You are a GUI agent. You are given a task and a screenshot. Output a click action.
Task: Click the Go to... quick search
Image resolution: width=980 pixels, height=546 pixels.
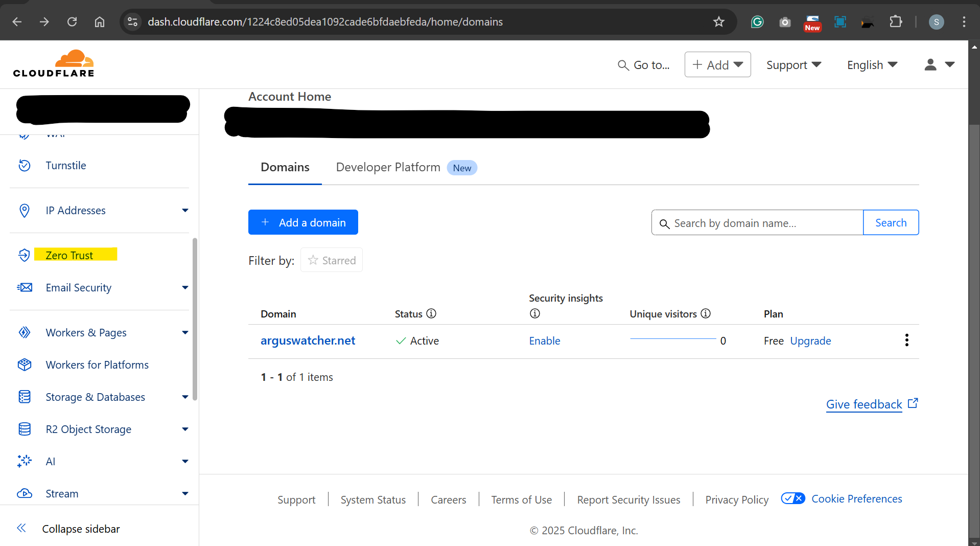point(643,65)
